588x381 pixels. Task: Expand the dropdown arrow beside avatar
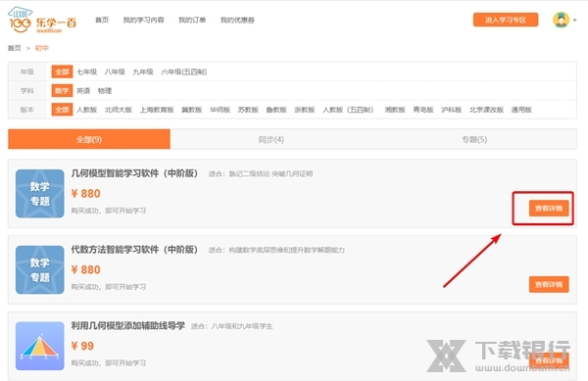tap(574, 21)
